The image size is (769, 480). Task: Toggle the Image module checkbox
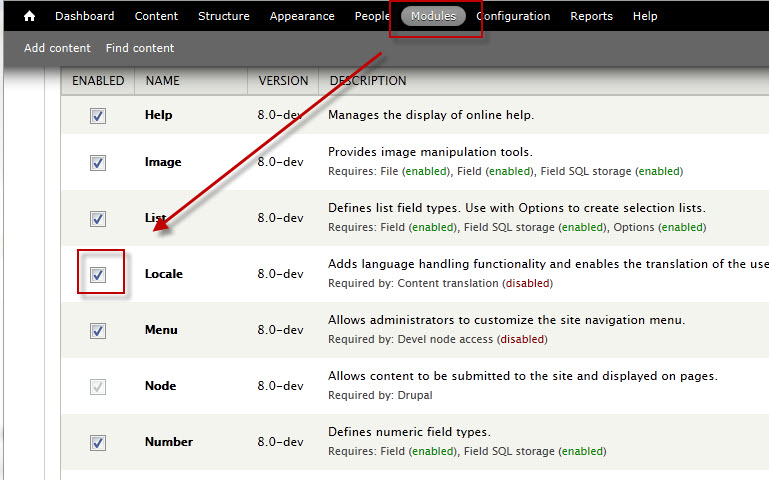click(x=98, y=163)
